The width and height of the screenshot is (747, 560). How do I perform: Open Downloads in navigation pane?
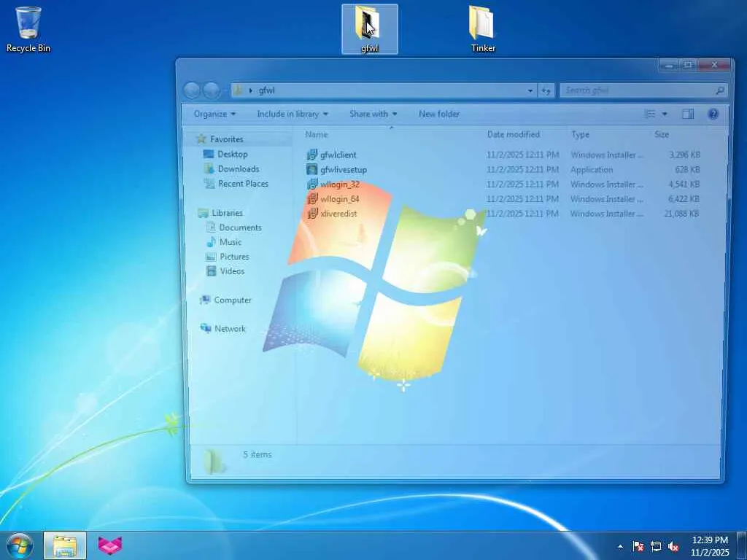click(x=239, y=169)
